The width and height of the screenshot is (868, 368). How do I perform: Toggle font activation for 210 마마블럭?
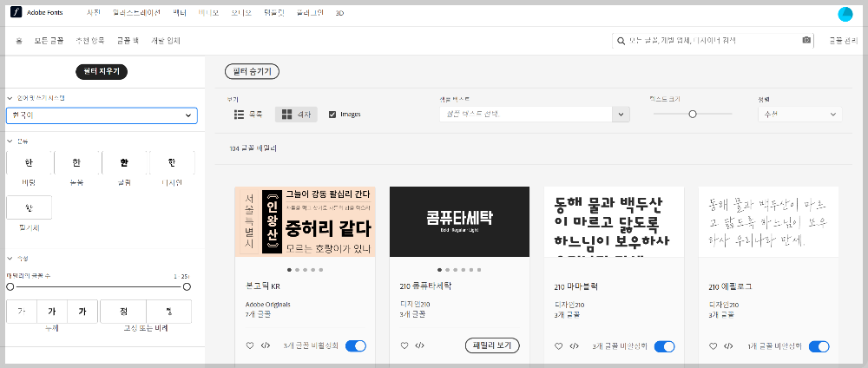pyautogui.click(x=665, y=346)
